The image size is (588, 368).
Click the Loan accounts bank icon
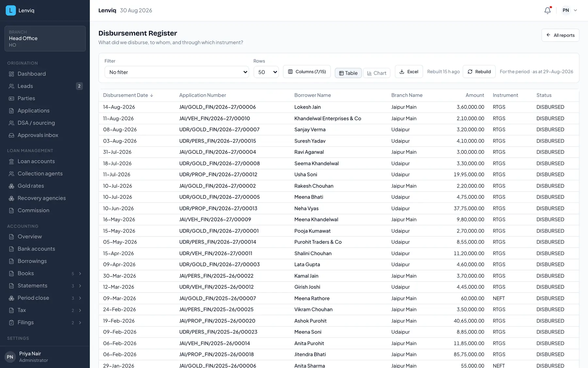11,162
